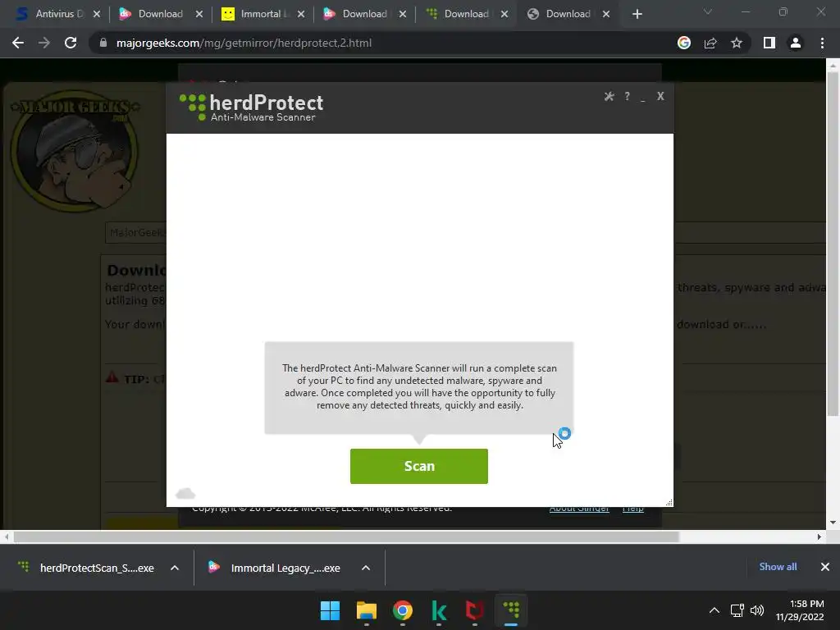
Task: Open volume control tray icon
Action: pyautogui.click(x=757, y=610)
